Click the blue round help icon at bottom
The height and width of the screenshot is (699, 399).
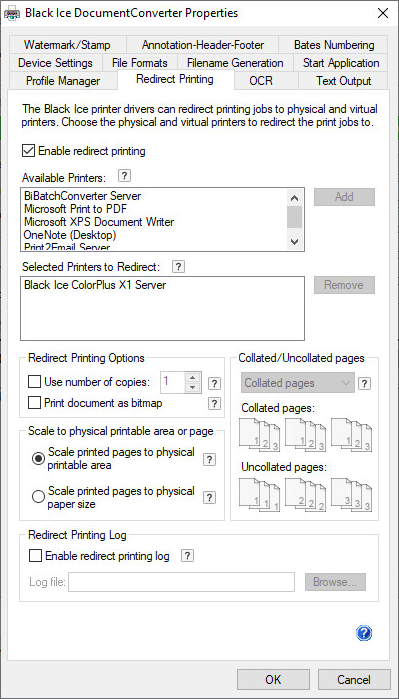click(x=364, y=633)
